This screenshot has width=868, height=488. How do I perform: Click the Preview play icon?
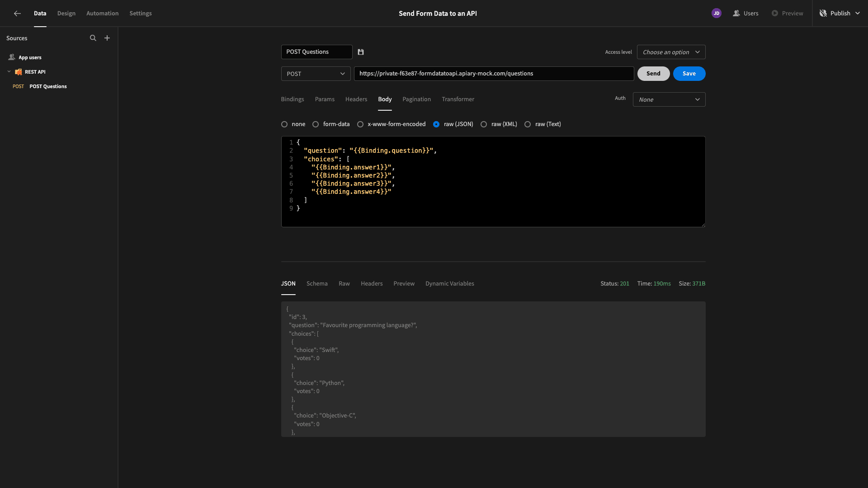(x=775, y=14)
